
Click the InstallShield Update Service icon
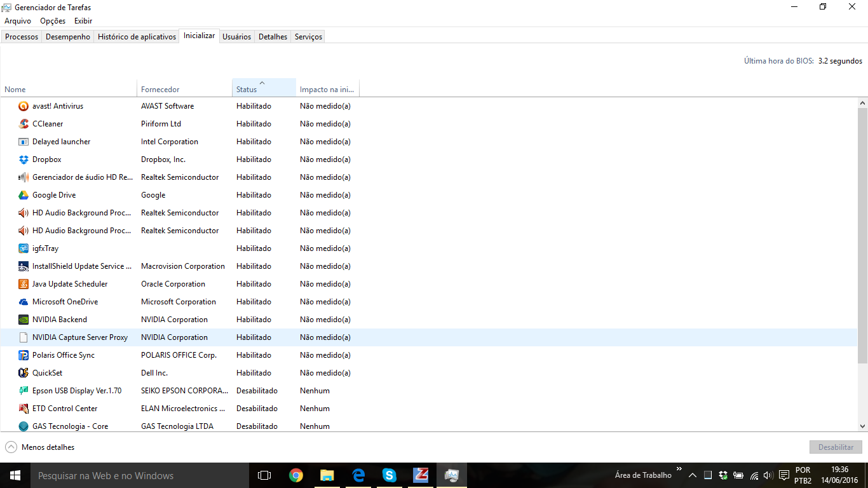point(24,266)
